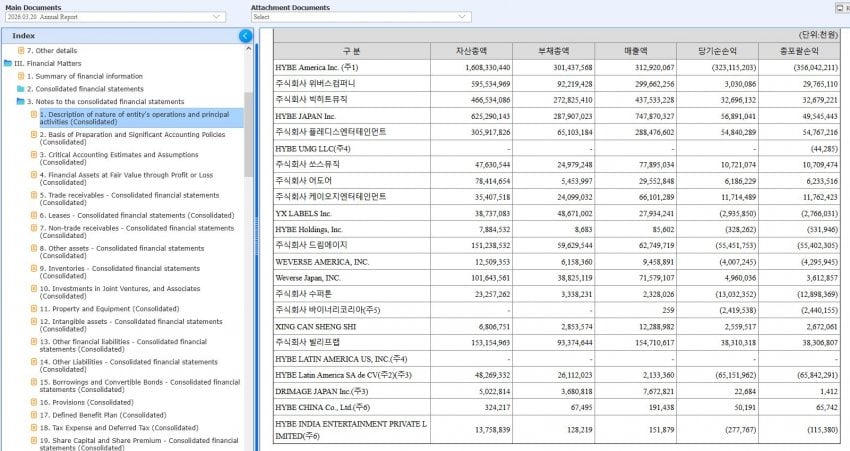Open '10. Investments in Joint Ventures, and Associates'
The width and height of the screenshot is (850, 451).
[x=120, y=292]
